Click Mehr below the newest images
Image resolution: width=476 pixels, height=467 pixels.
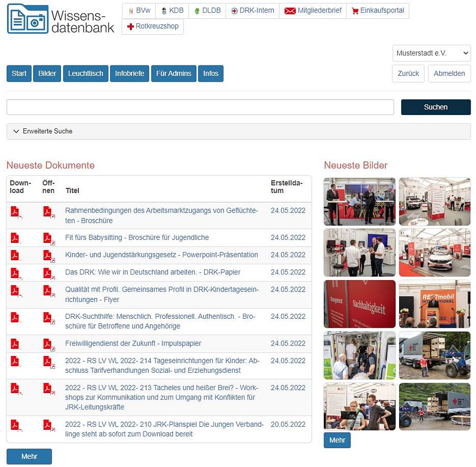[x=337, y=440]
